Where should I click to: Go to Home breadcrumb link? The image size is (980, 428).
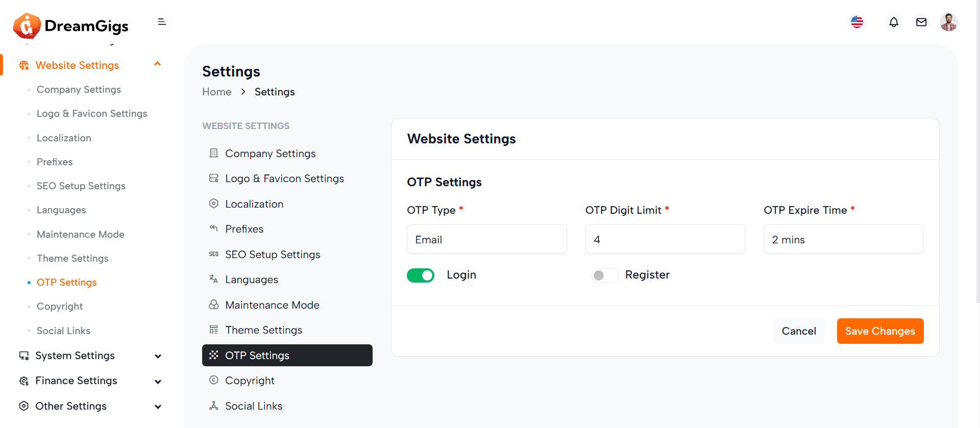216,92
